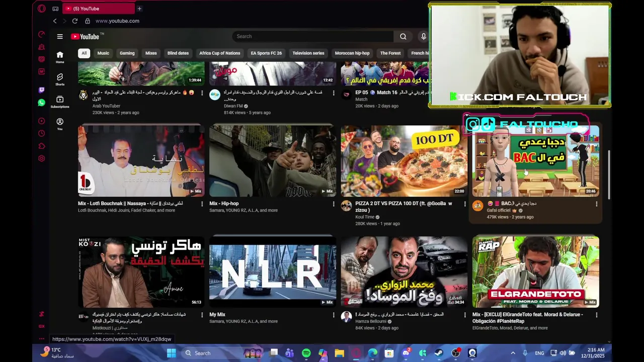The image size is (644, 362).
Task: Start voice search with microphone icon
Action: (x=424, y=36)
